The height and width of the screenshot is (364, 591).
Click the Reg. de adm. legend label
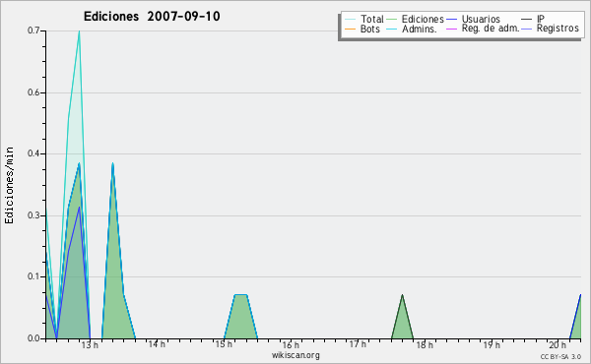click(x=491, y=29)
